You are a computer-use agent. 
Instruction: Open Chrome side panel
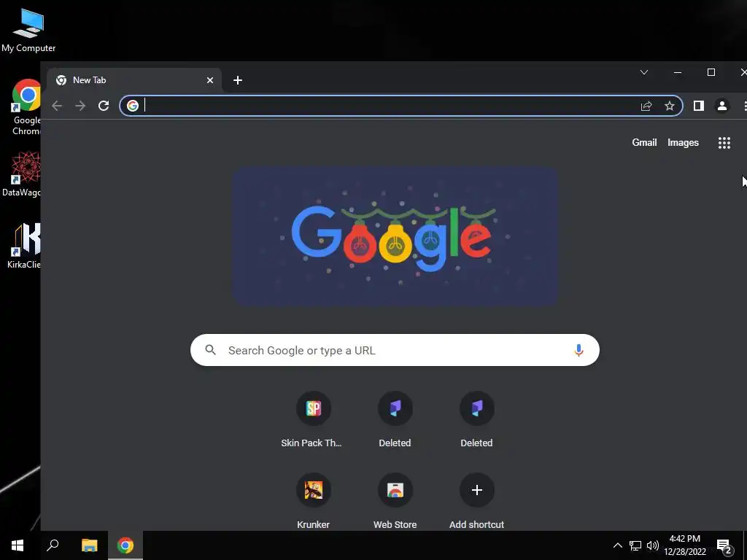[x=698, y=106]
